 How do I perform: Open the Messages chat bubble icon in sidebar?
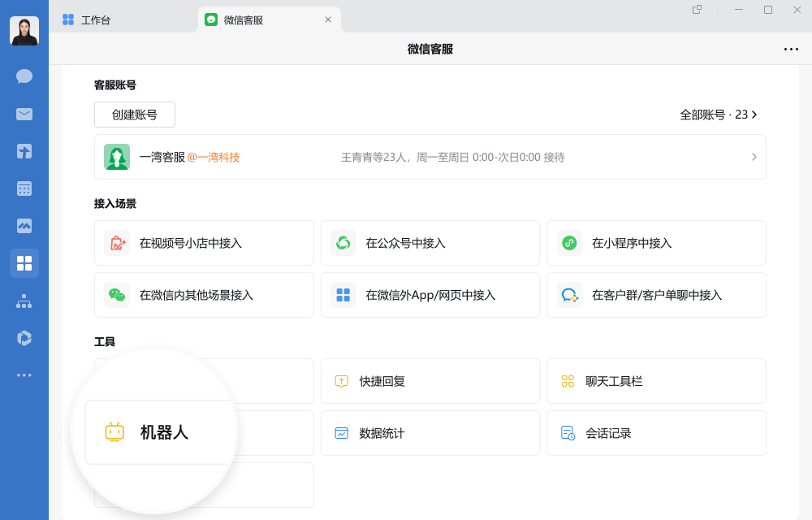24,76
